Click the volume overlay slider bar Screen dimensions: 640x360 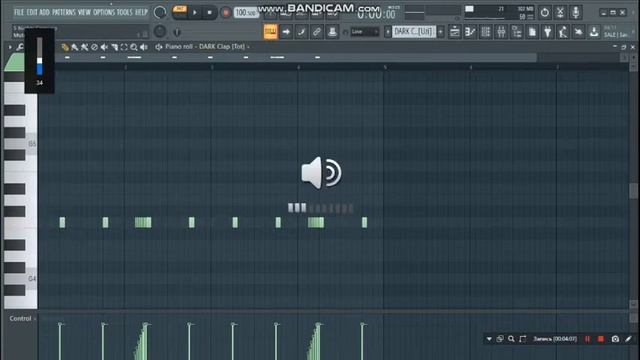pos(40,56)
